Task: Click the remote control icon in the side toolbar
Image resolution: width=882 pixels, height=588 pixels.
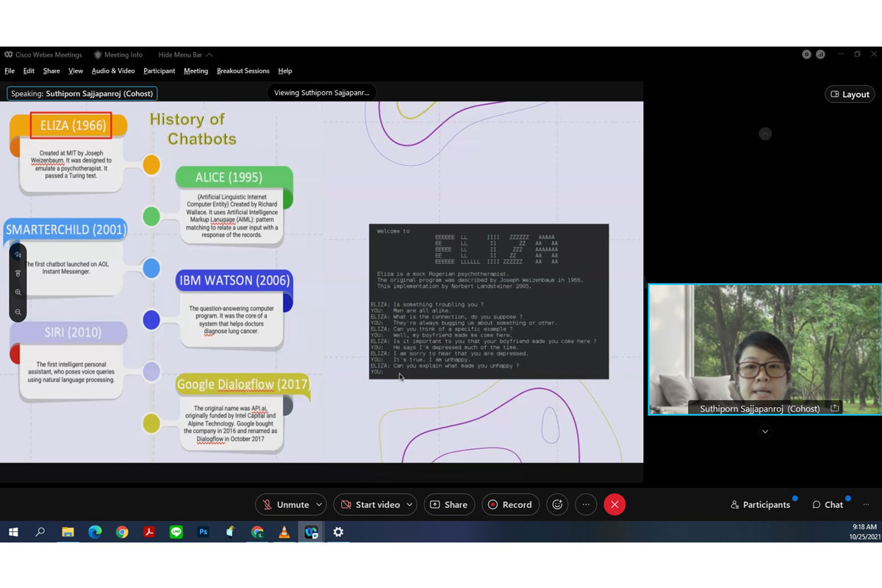Action: 18,273
